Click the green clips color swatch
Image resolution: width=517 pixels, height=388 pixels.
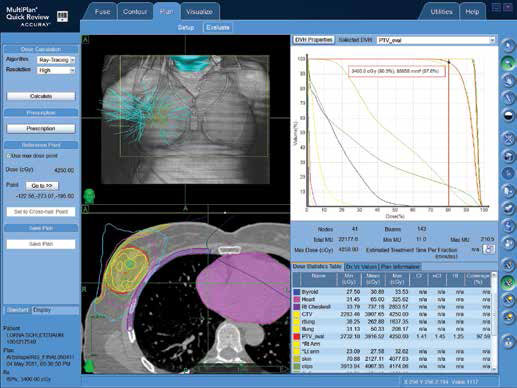tap(296, 366)
